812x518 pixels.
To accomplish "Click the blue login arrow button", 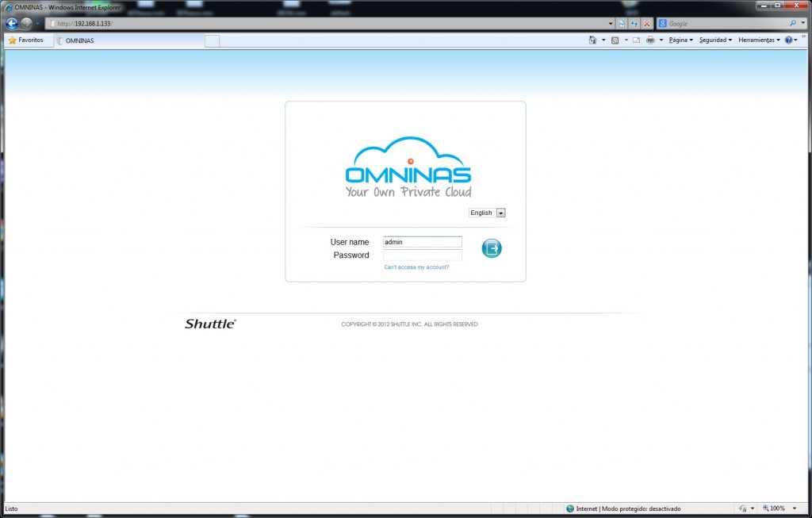I will pyautogui.click(x=492, y=248).
